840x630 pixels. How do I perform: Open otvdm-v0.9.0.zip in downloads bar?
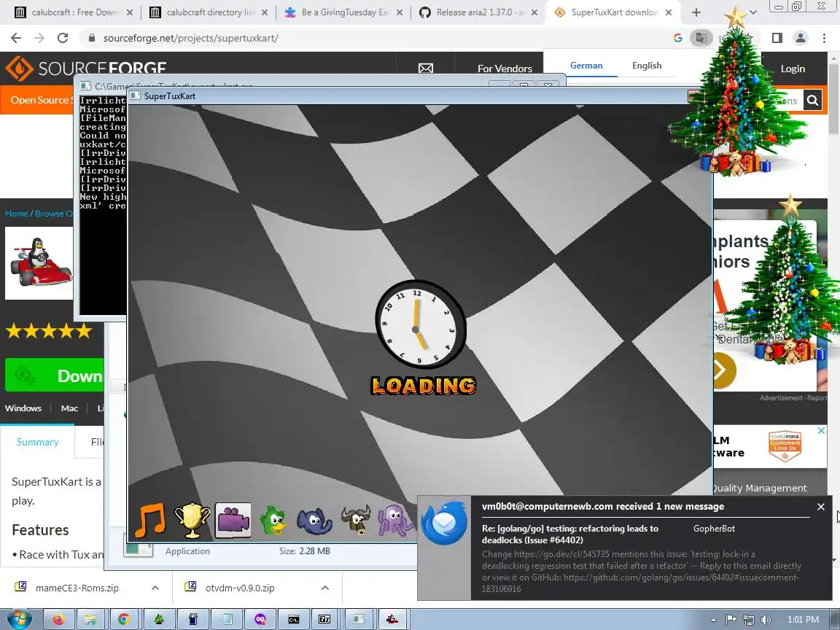[239, 588]
